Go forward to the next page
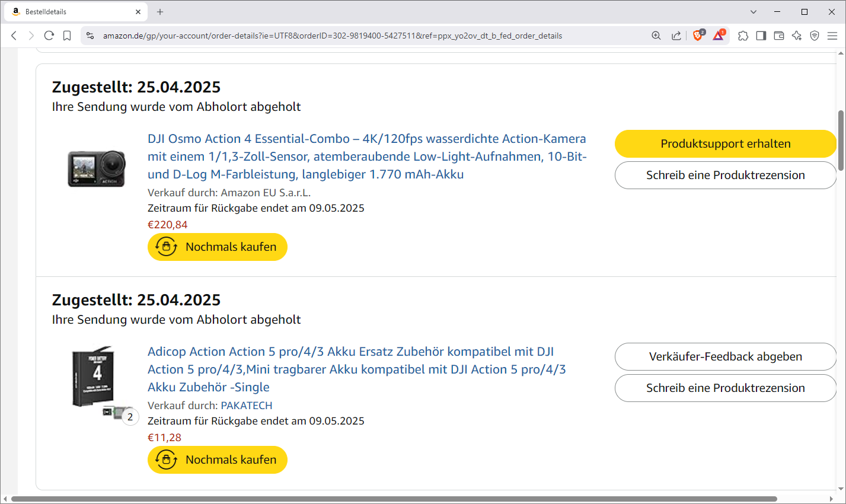Screen dimensions: 846x504 tap(31, 36)
